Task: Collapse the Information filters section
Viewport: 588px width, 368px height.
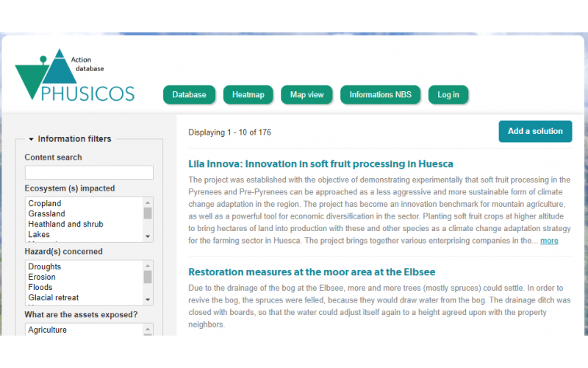Action: coord(70,139)
